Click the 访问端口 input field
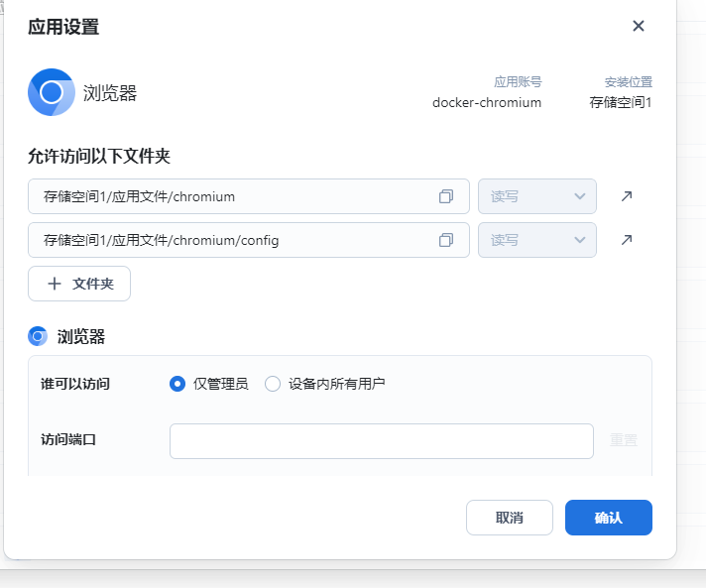 click(x=382, y=441)
